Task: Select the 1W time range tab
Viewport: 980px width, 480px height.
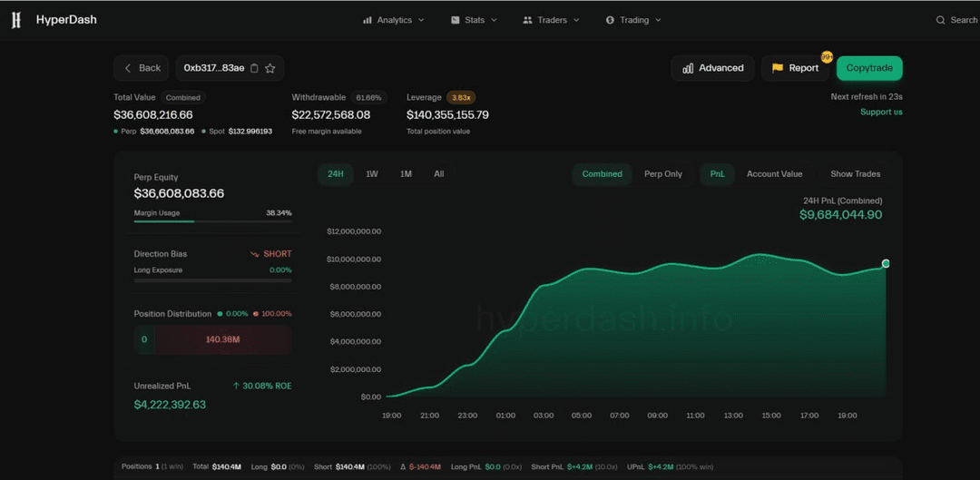Action: click(372, 174)
